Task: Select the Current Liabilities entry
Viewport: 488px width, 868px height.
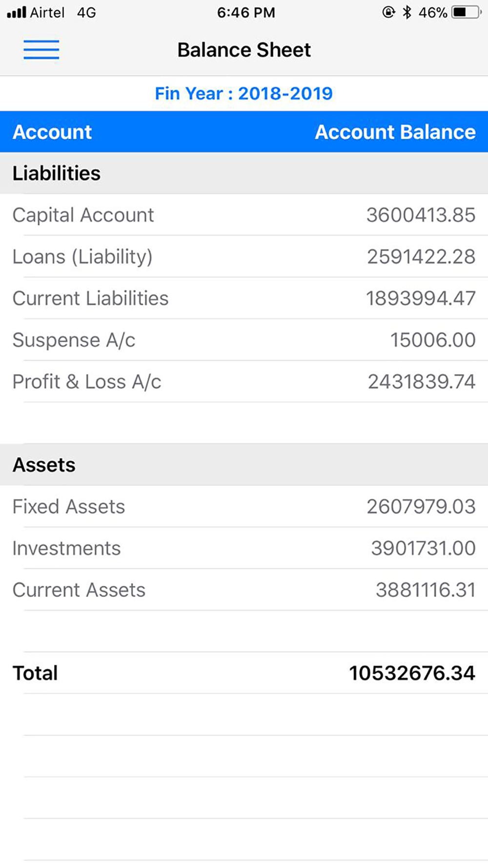Action: point(244,298)
